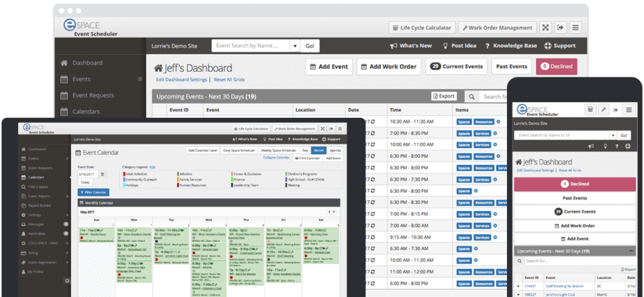Show Declined events on browser dashboard
Viewport: 644px width, 297px height.
[x=557, y=67]
